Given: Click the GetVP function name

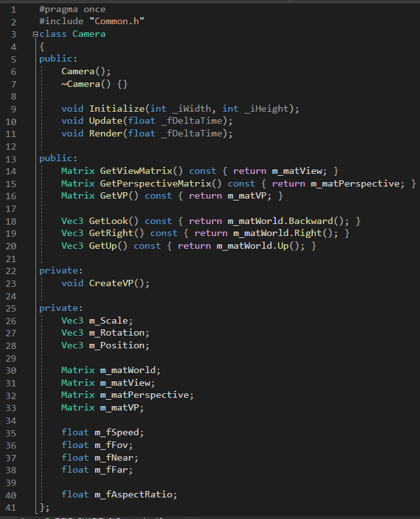Looking at the screenshot, I should click(114, 196).
